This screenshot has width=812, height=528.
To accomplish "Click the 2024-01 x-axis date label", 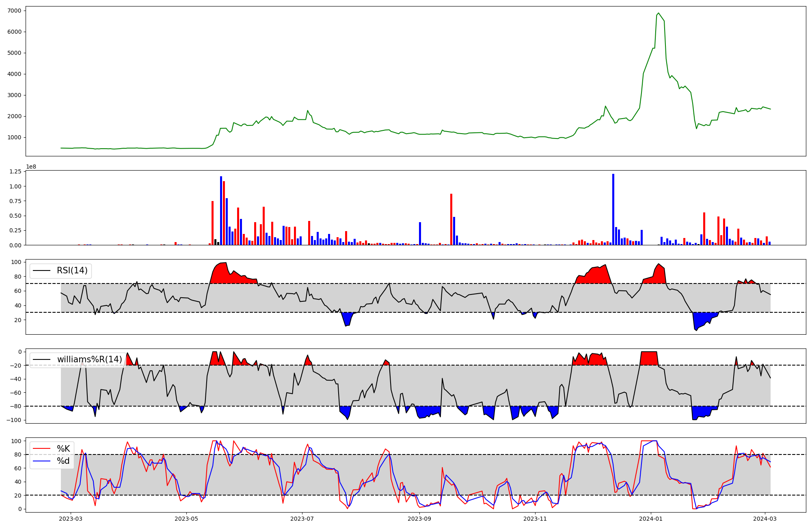I will pyautogui.click(x=650, y=519).
